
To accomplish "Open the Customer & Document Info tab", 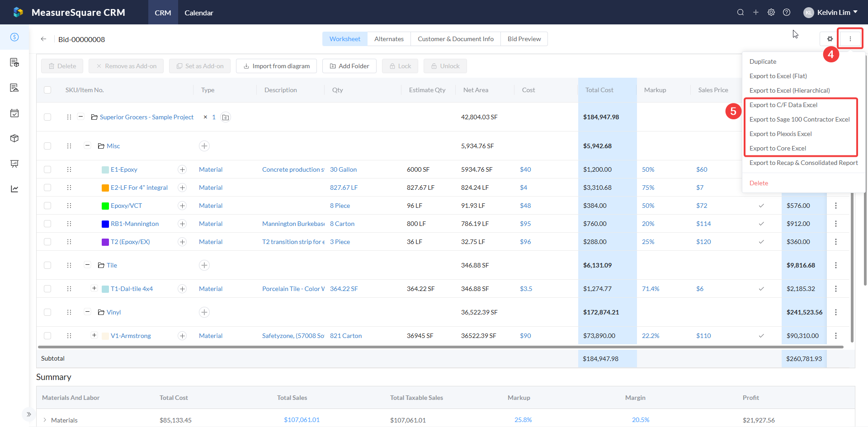I will pyautogui.click(x=456, y=39).
